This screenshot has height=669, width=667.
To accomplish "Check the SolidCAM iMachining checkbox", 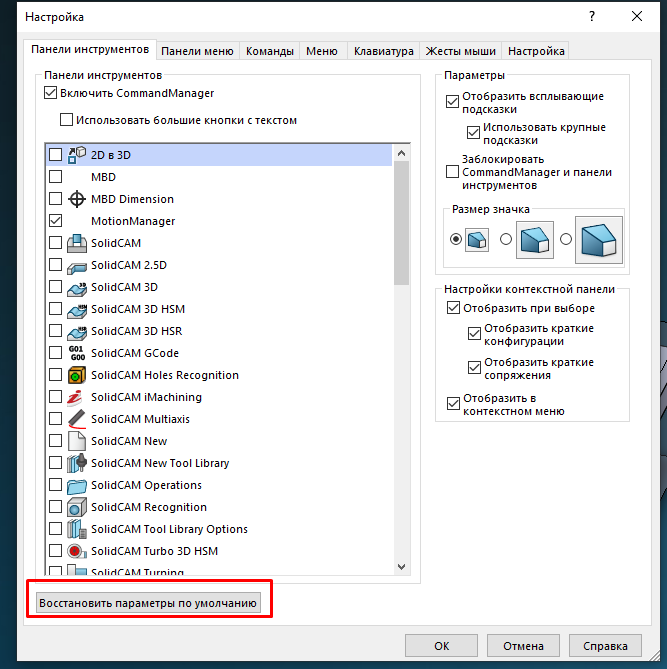I will tap(55, 396).
